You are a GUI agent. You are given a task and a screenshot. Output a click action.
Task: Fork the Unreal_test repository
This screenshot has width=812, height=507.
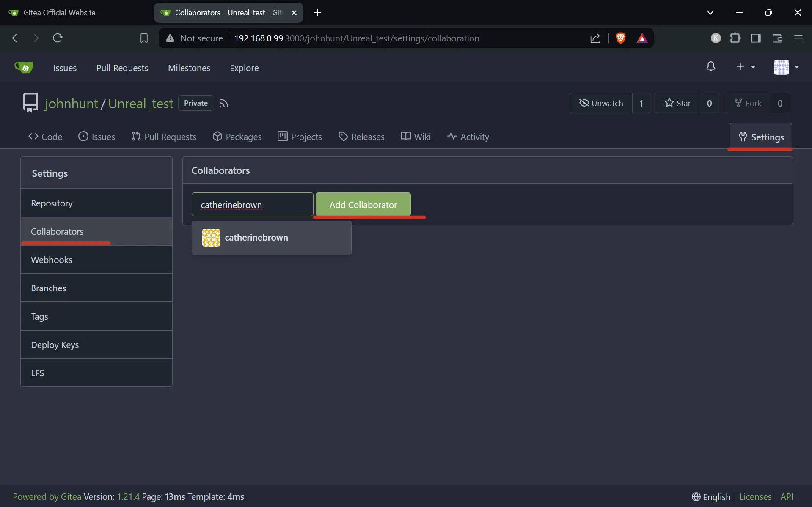click(747, 103)
